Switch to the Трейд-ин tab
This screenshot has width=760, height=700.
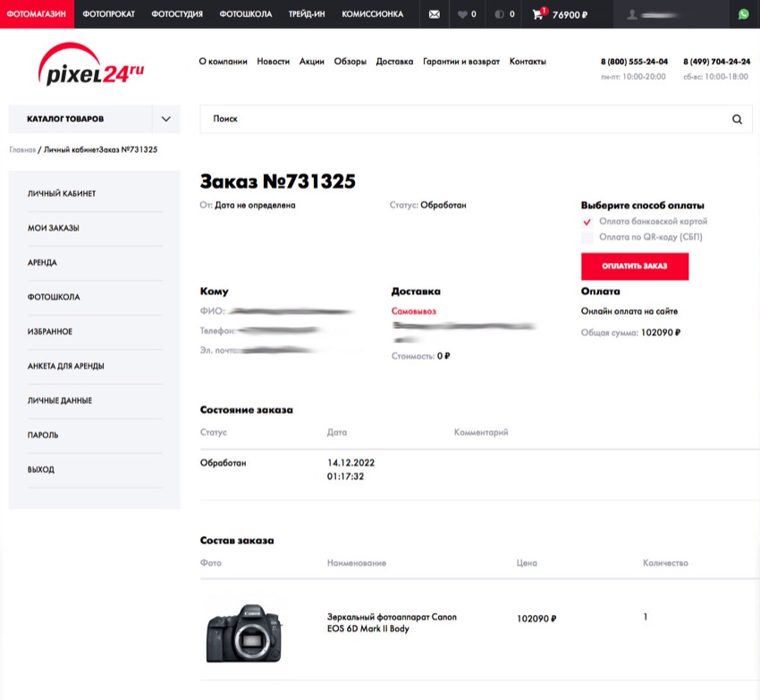pyautogui.click(x=307, y=14)
